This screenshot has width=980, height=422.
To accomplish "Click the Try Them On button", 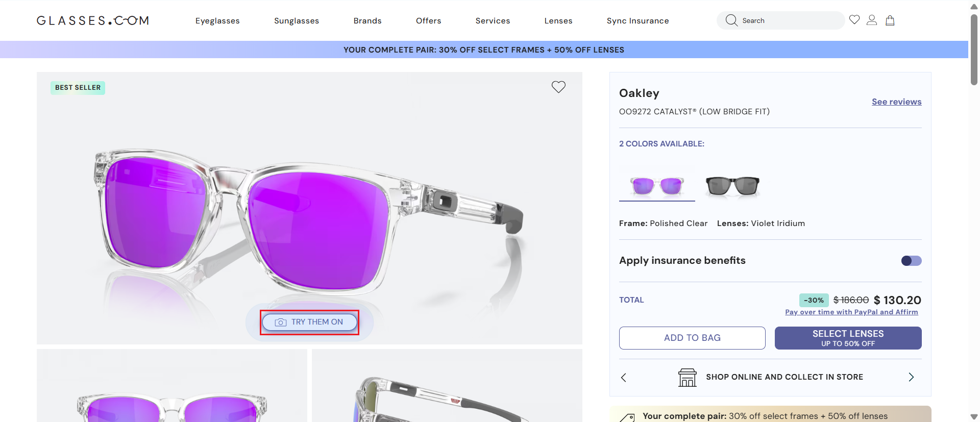I will (x=309, y=322).
